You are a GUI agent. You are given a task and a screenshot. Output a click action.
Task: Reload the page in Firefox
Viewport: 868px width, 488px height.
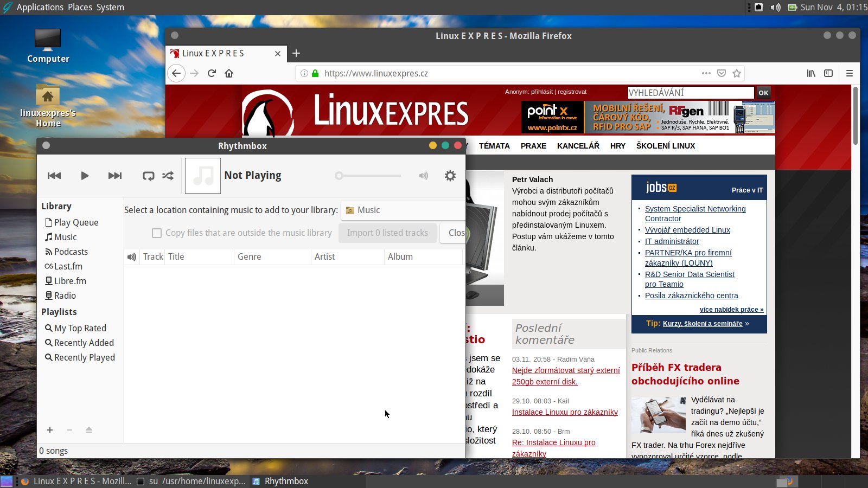tap(212, 73)
